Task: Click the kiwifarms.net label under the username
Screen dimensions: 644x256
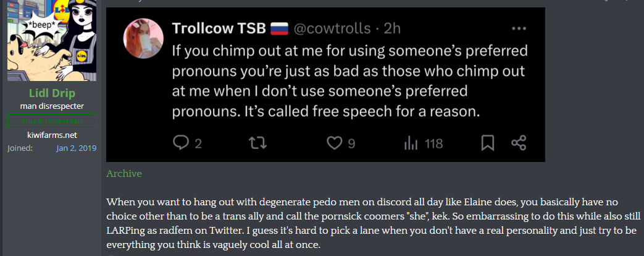Action: pyautogui.click(x=52, y=135)
